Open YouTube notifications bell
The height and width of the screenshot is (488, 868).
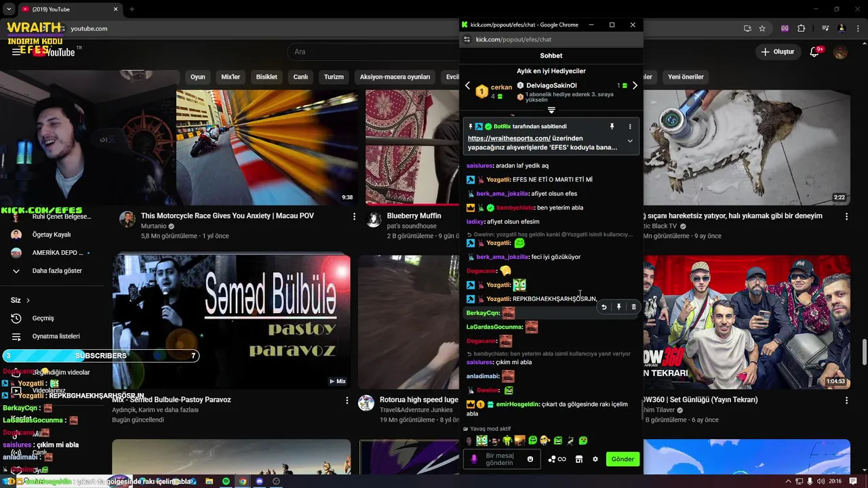tap(816, 52)
